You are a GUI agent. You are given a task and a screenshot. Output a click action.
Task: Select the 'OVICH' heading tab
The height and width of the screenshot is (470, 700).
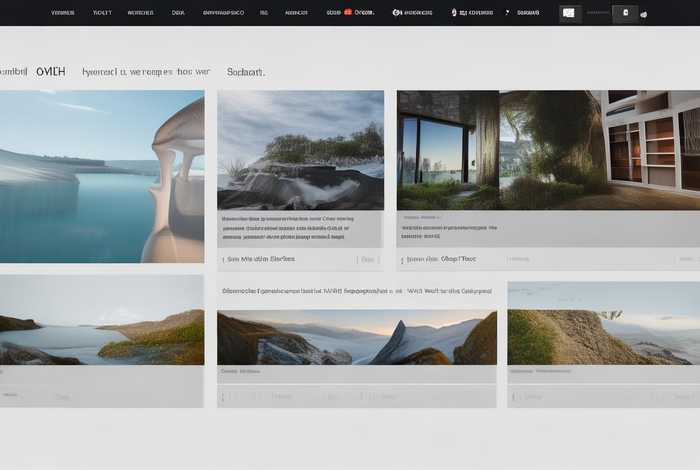50,72
